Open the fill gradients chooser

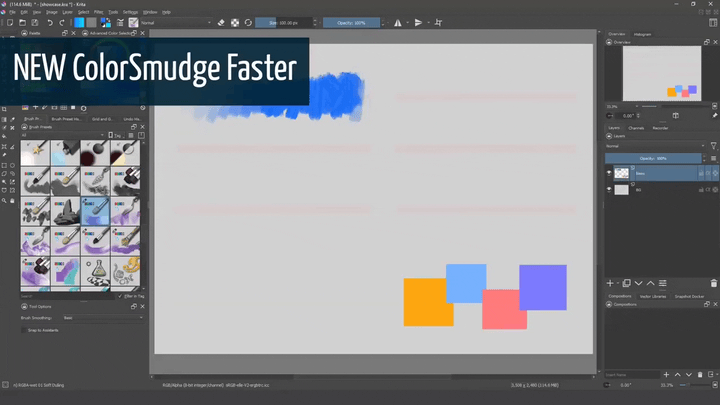(x=79, y=22)
